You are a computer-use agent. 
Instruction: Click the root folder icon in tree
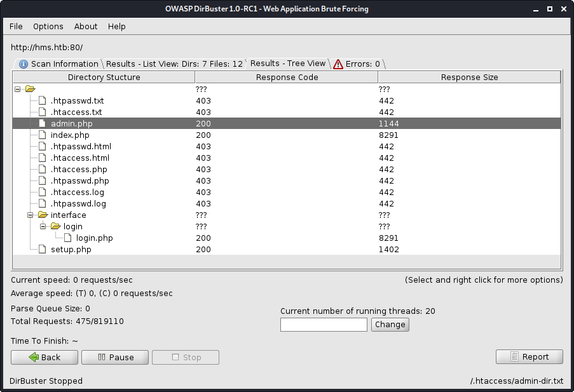pos(30,89)
